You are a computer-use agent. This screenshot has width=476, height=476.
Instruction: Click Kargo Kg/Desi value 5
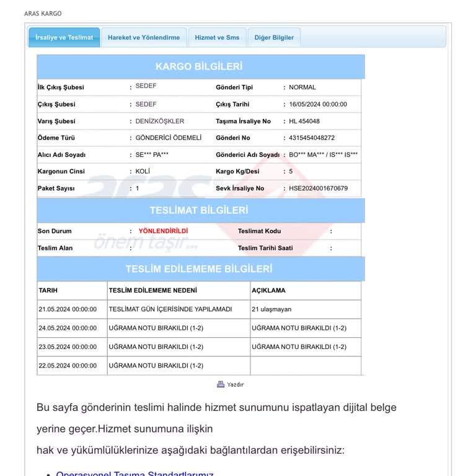291,172
